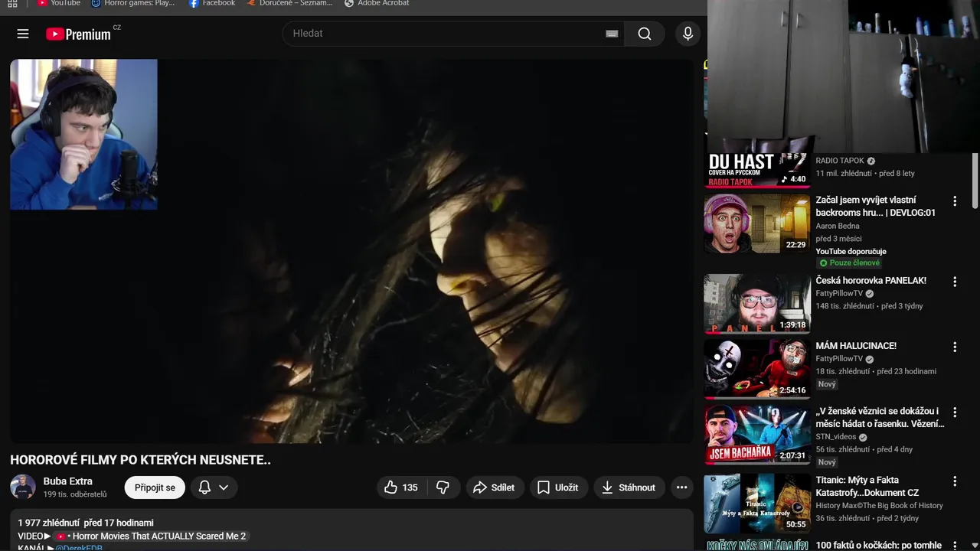This screenshot has width=980, height=551.
Task: Open options menu for Titanic documentary
Action: [955, 481]
